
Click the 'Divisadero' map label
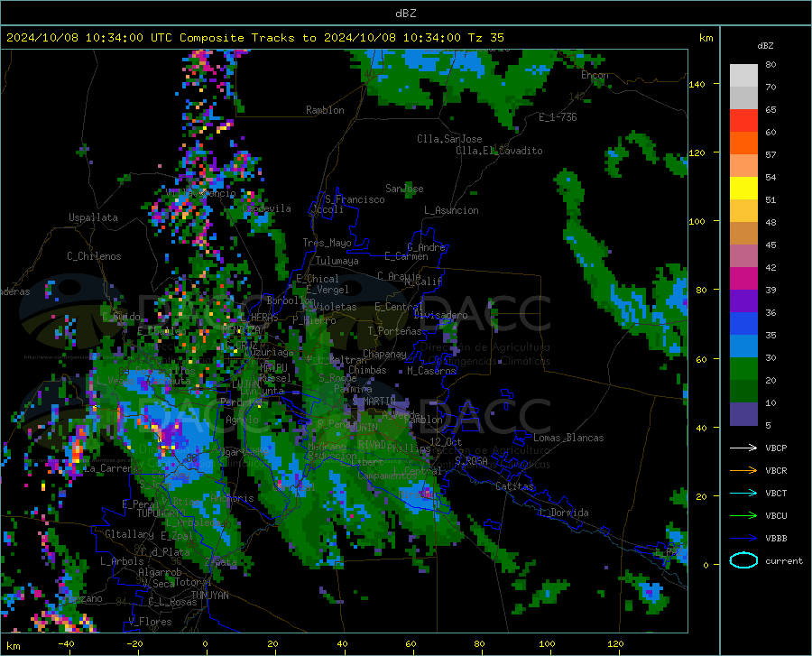coord(440,315)
